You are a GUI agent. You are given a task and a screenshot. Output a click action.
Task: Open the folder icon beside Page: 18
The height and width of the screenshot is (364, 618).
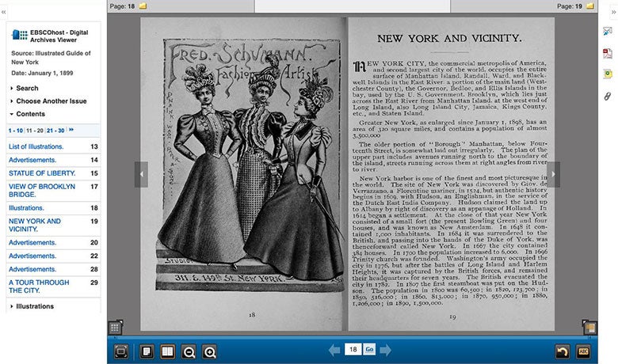[x=143, y=6]
